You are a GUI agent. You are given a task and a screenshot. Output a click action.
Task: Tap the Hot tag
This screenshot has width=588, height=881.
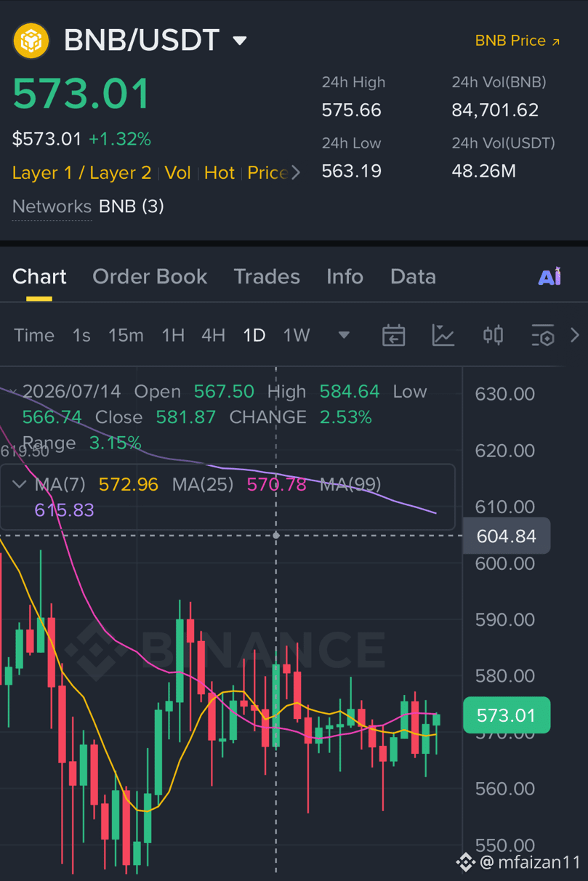tap(219, 173)
